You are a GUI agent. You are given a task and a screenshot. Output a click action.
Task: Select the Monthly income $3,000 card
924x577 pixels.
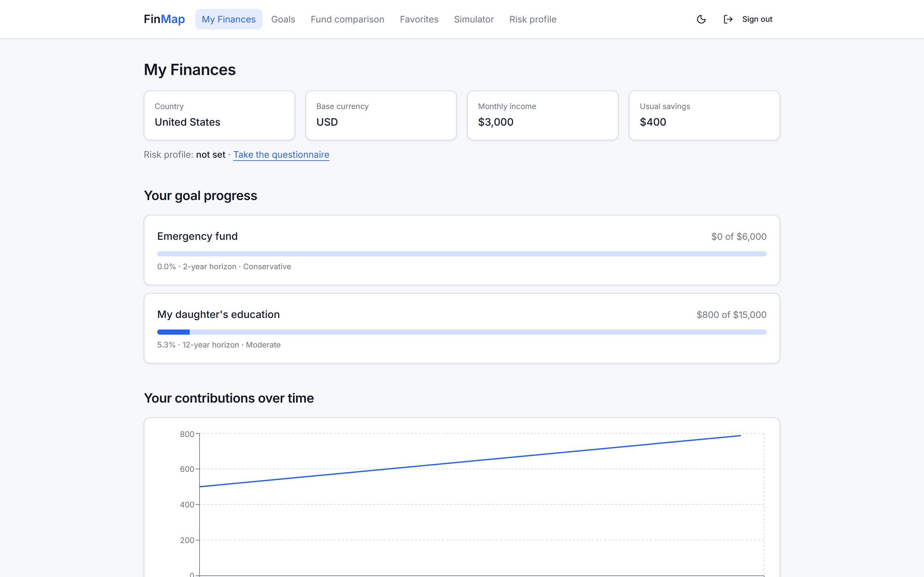(543, 115)
